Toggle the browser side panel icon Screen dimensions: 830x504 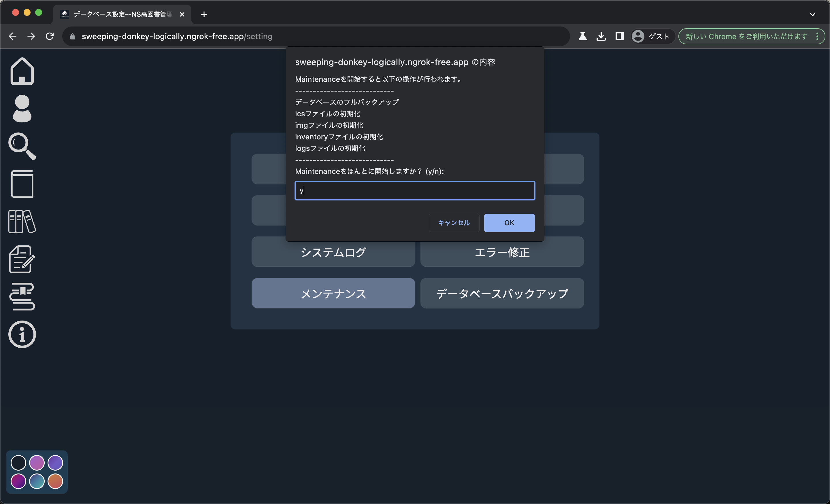point(619,36)
